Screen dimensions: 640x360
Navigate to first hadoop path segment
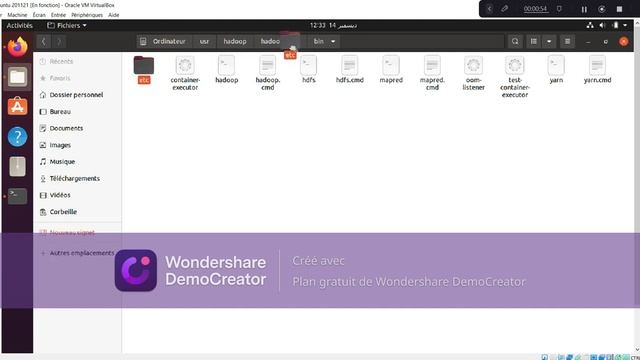coord(235,41)
